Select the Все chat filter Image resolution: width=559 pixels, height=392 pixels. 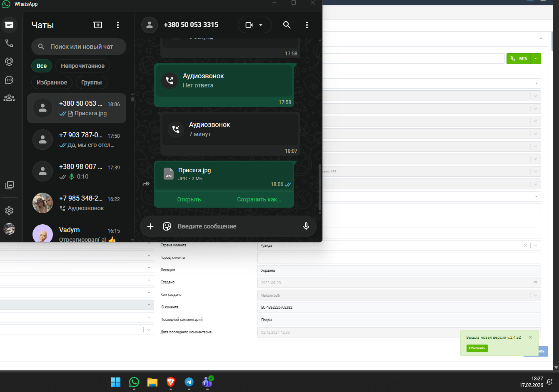click(x=42, y=66)
